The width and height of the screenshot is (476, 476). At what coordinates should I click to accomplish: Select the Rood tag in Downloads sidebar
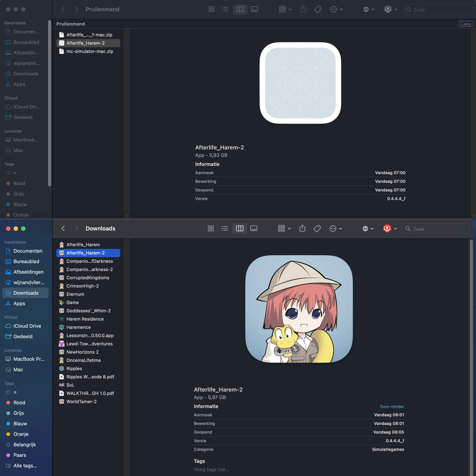(x=25, y=403)
